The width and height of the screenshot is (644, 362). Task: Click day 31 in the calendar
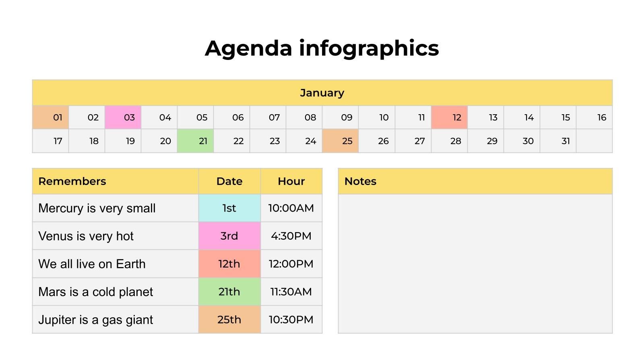(558, 141)
